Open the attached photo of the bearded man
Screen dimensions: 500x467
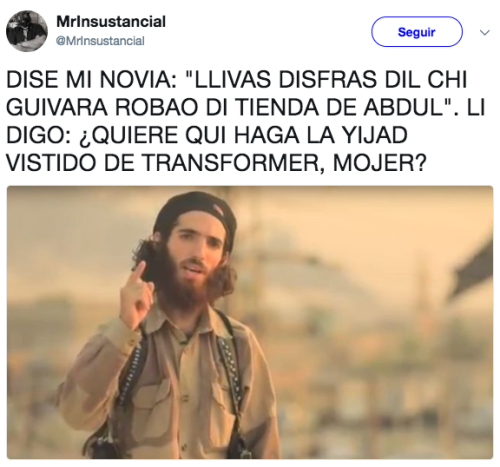[x=250, y=322]
